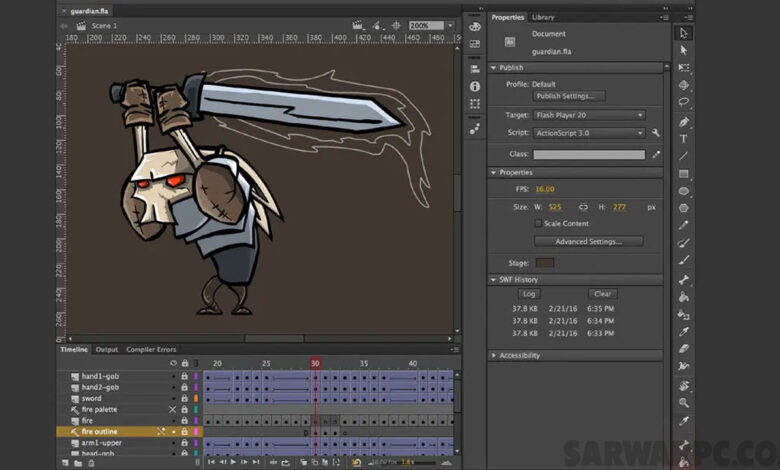Select the Free Transform tool
Image resolution: width=780 pixels, height=470 pixels.
pos(684,68)
